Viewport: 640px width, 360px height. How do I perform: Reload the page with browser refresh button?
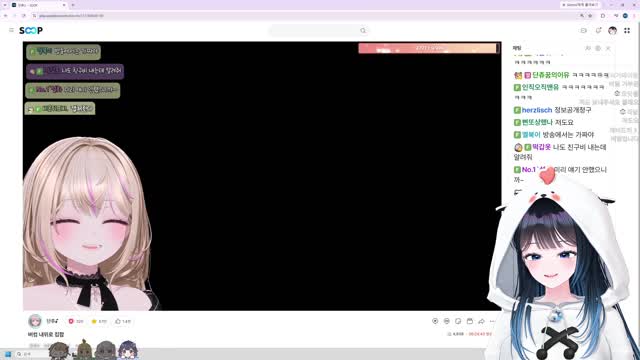pos(24,16)
